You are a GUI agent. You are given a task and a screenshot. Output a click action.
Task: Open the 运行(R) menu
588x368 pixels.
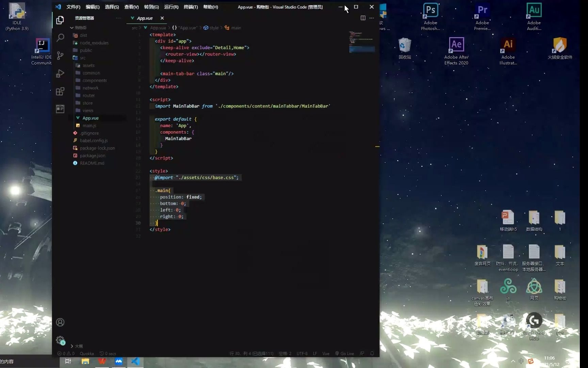tap(171, 7)
